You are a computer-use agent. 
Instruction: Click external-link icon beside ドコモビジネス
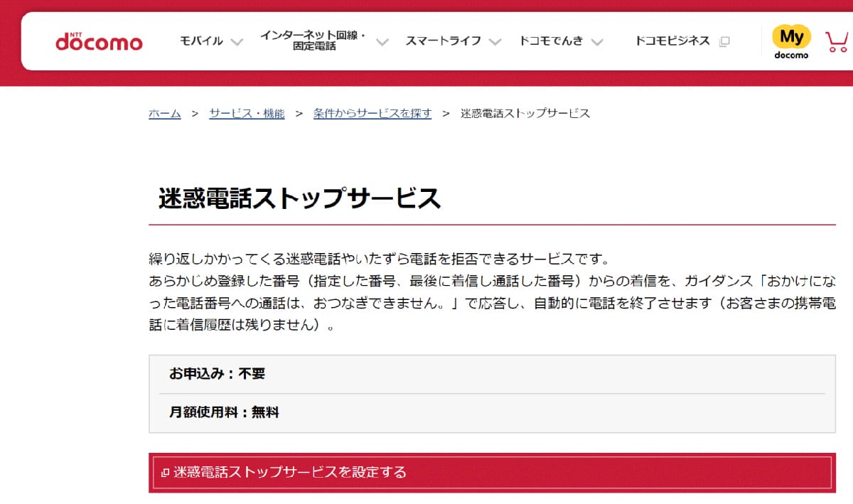[x=724, y=41]
